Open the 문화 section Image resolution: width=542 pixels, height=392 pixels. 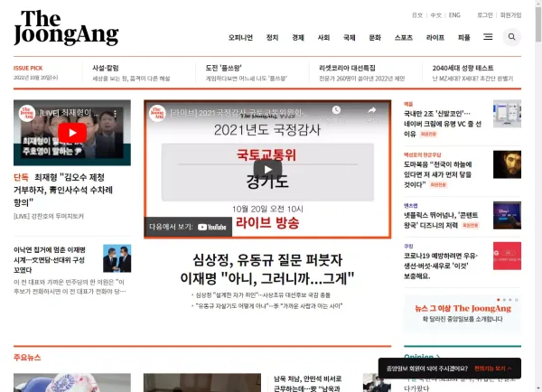pyautogui.click(x=375, y=37)
